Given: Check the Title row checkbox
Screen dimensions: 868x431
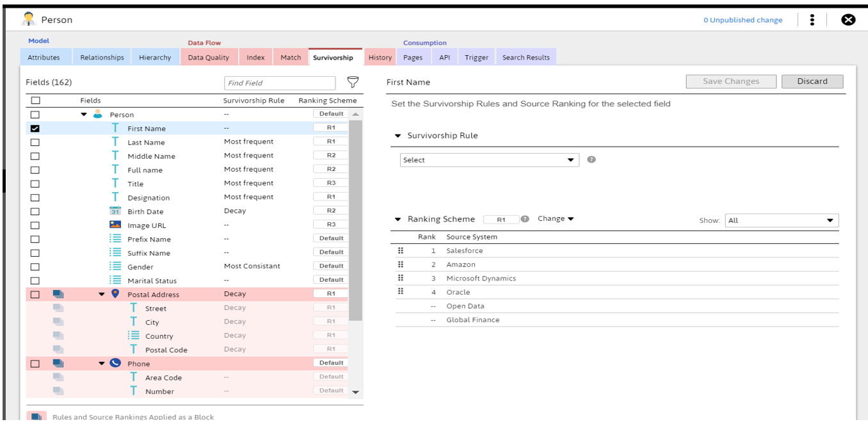Looking at the screenshot, I should (35, 183).
